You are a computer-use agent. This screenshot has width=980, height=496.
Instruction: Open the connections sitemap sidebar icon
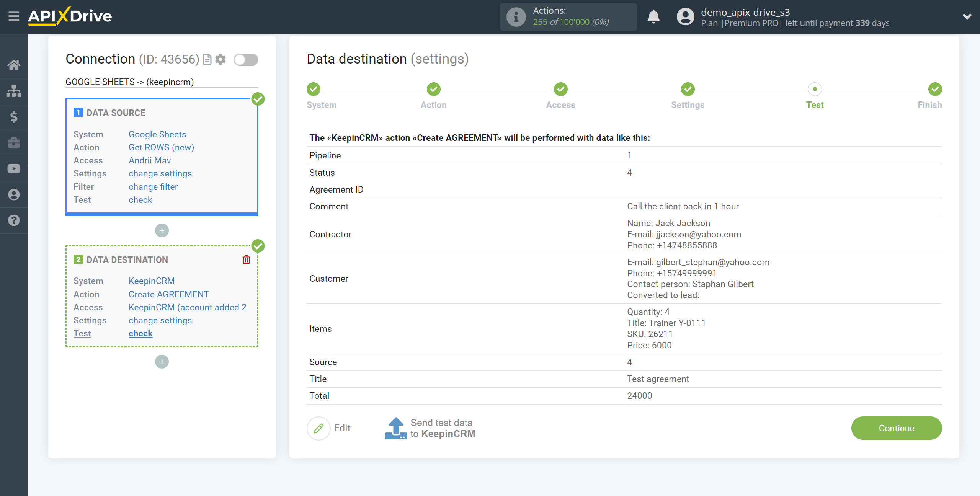point(14,91)
